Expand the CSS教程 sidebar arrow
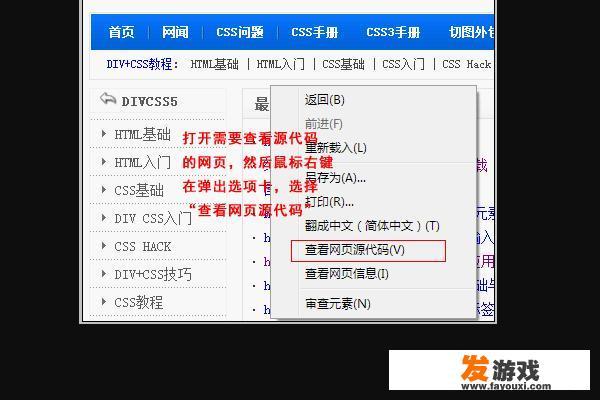This screenshot has width=600, height=400. pyautogui.click(x=104, y=301)
